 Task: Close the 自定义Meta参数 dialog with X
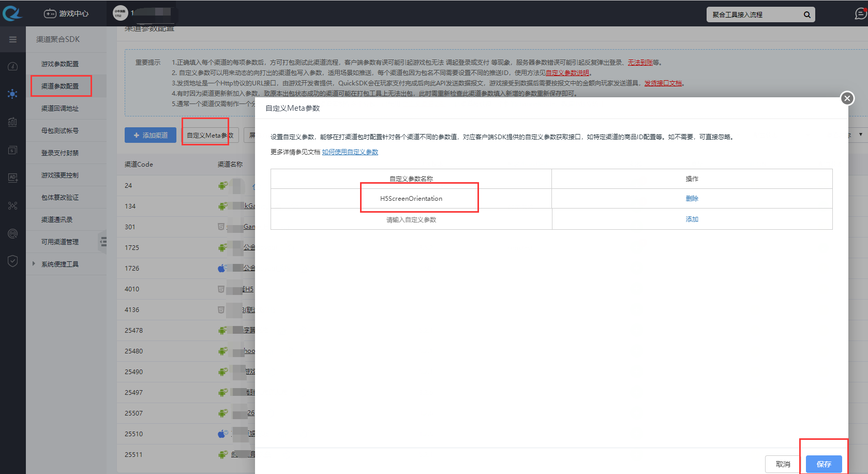(x=847, y=98)
